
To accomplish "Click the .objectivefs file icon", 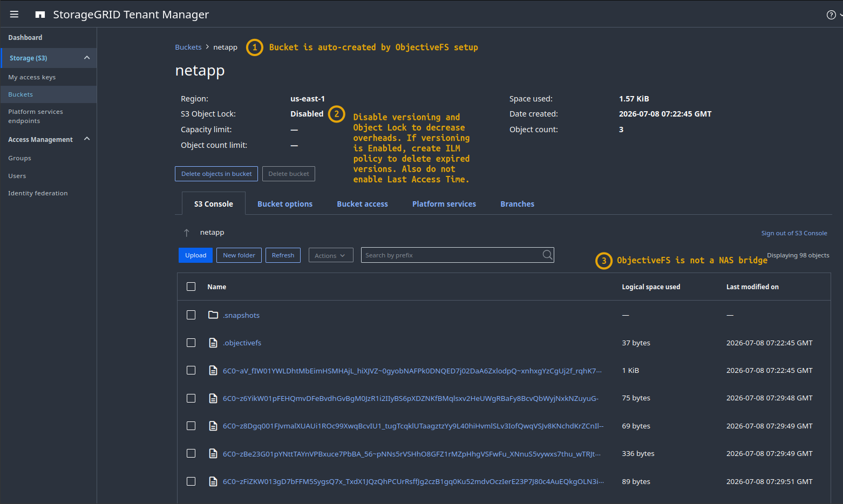I will click(x=213, y=343).
